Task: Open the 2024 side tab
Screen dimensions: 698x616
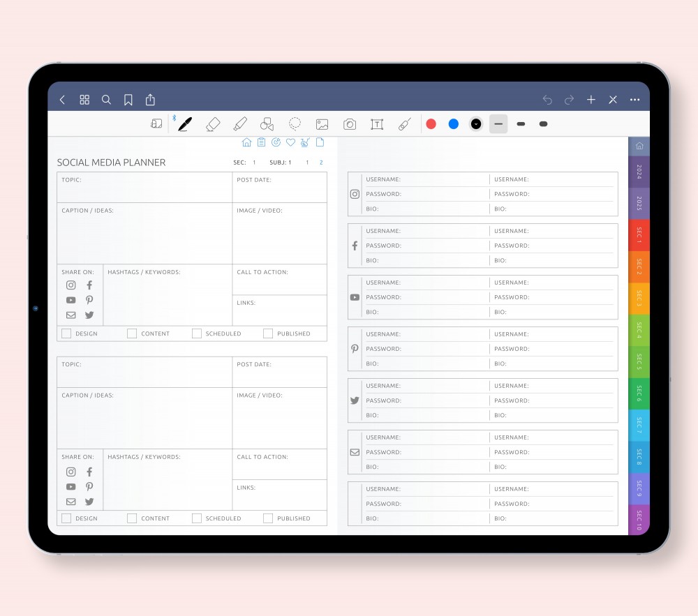Action: click(639, 172)
